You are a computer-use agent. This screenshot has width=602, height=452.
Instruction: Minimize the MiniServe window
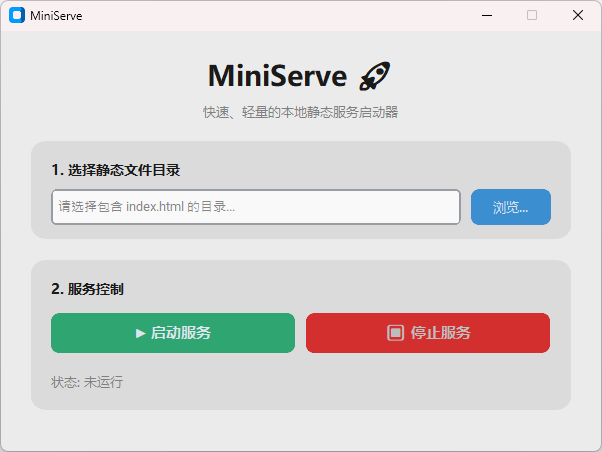(487, 15)
